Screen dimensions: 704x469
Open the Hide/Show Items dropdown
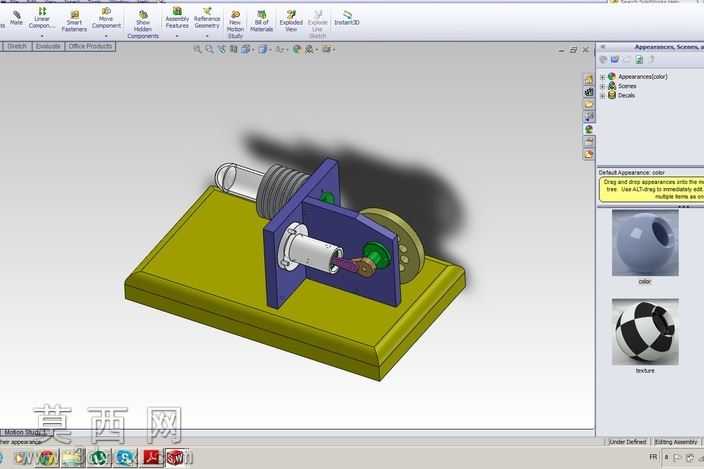click(281, 49)
